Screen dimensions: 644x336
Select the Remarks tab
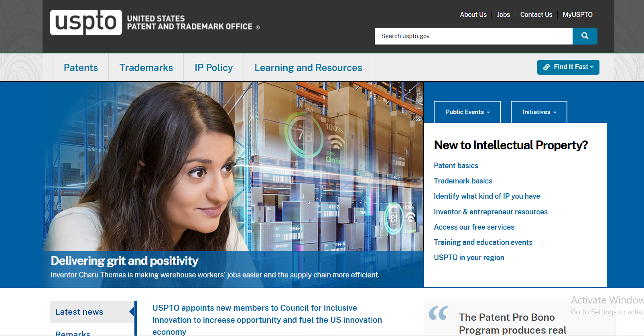pos(73,333)
